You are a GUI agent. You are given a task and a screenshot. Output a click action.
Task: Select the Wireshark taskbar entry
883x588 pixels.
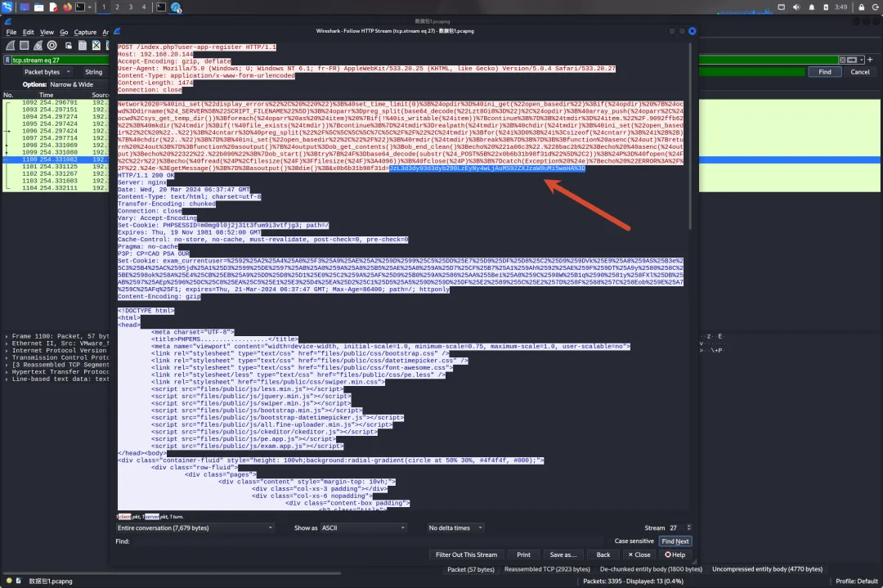pos(176,7)
